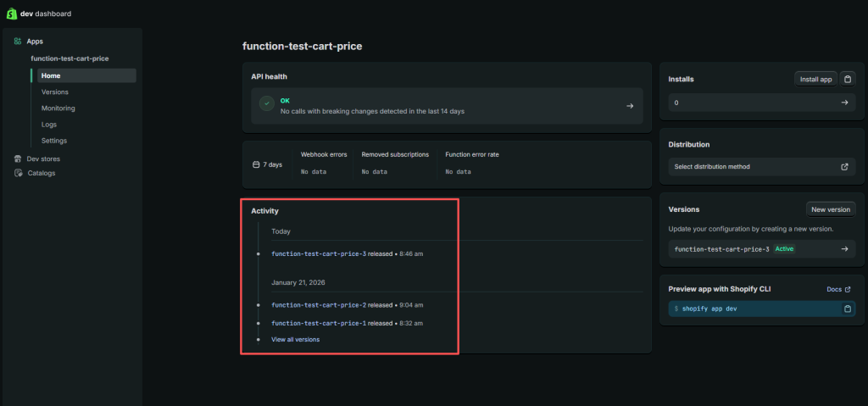Viewport: 868px width, 406px height.
Task: Click the clipboard icon next to Install app
Action: pyautogui.click(x=847, y=79)
